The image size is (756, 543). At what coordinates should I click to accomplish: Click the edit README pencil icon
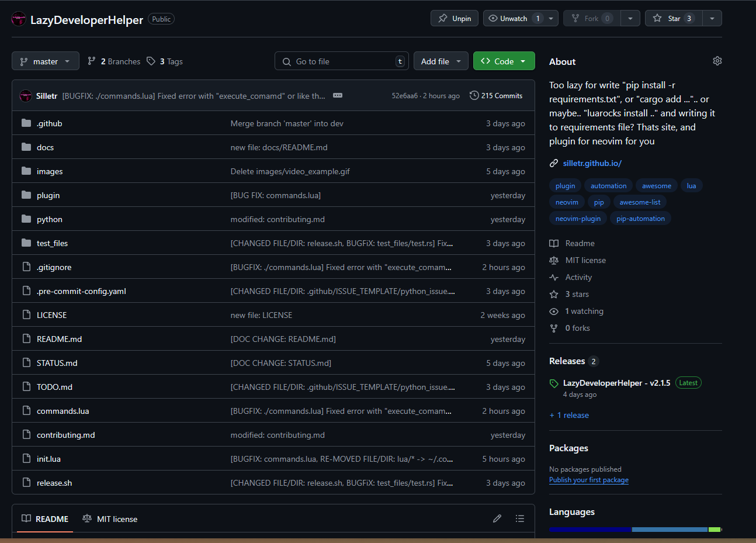[497, 518]
